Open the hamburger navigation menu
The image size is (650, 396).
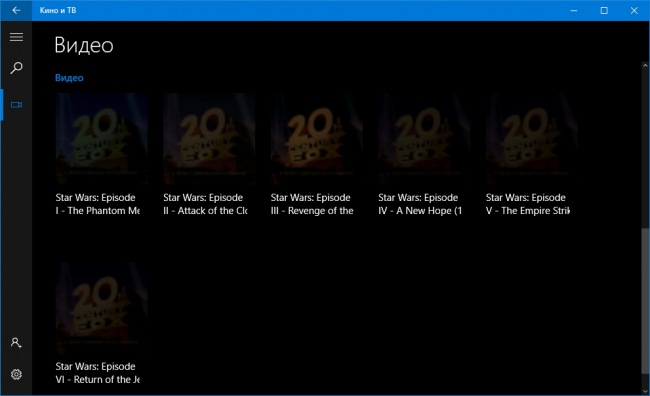16,37
